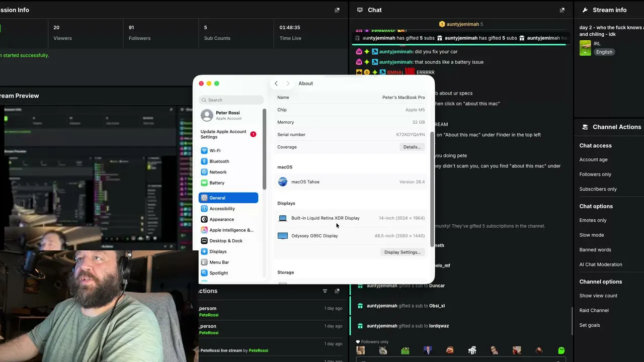Pop out the Session Info panel
Image resolution: width=644 pixels, height=362 pixels.
(x=337, y=10)
